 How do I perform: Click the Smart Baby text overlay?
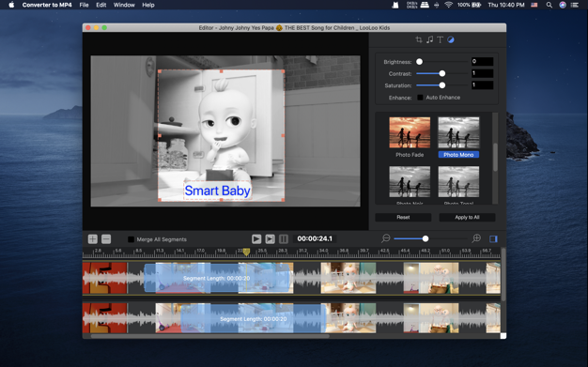[218, 191]
